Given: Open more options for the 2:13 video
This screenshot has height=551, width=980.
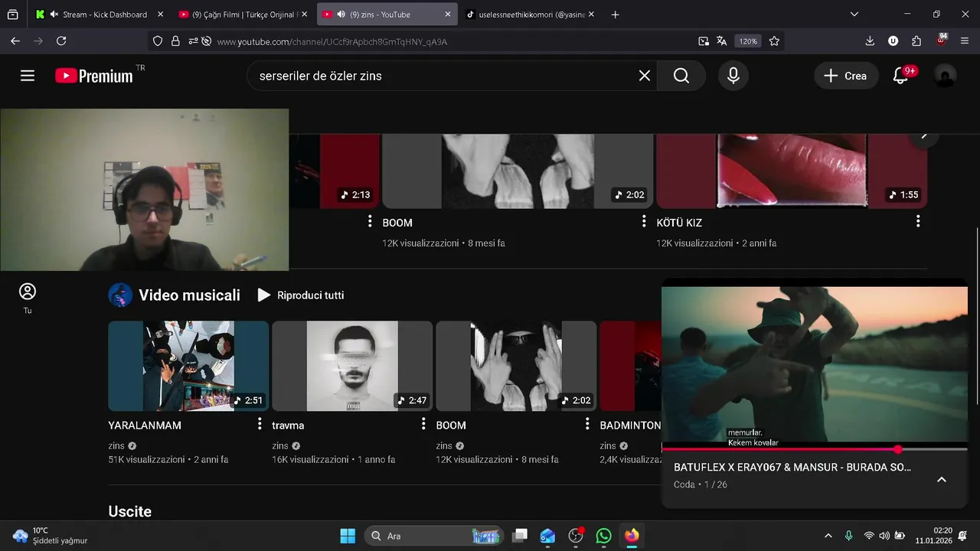Looking at the screenshot, I should [x=370, y=222].
